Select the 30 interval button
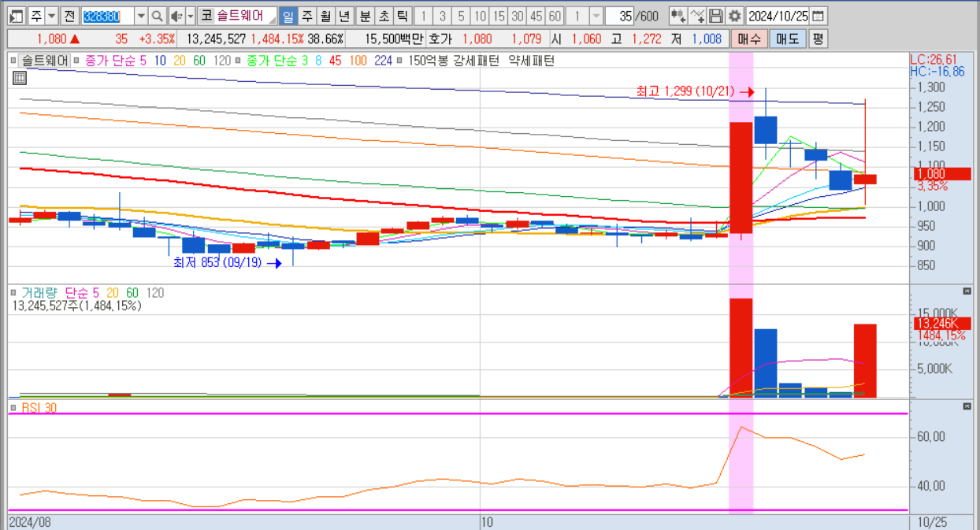 coord(518,16)
